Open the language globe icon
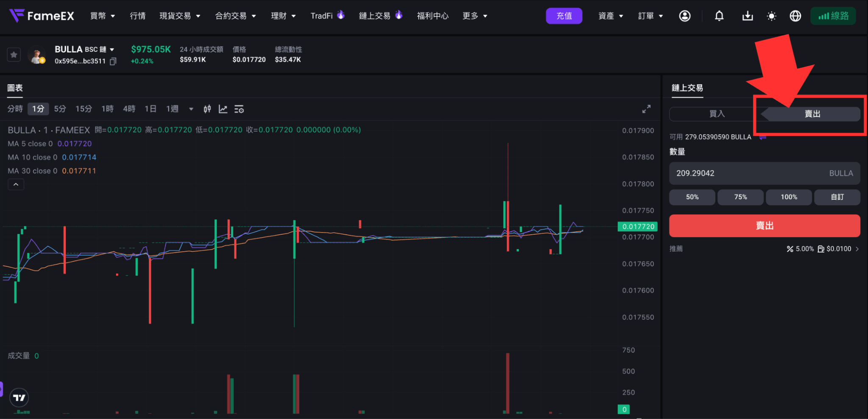The image size is (868, 419). 796,16
